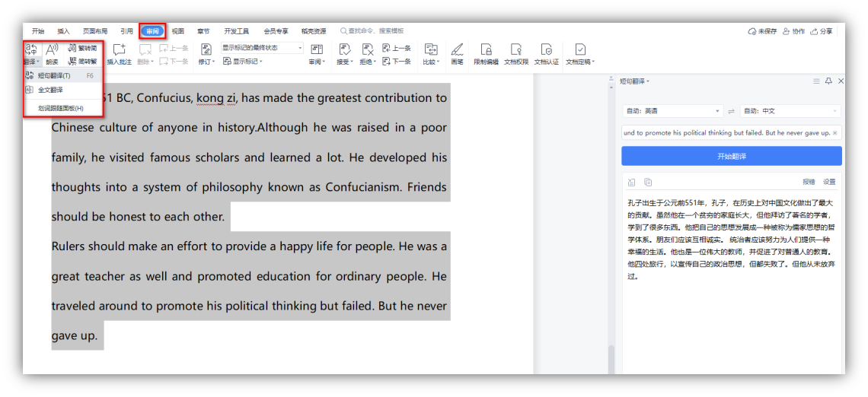Swap source and target languages arrows

pos(731,111)
